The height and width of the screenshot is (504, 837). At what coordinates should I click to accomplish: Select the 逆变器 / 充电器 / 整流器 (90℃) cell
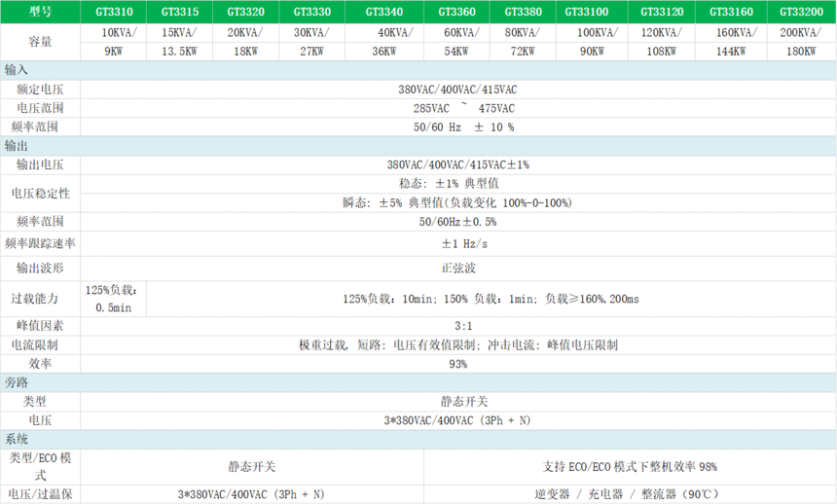point(631,494)
